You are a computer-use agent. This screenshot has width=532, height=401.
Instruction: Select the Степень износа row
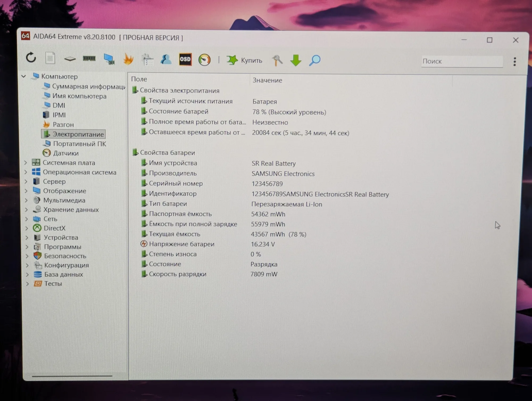pyautogui.click(x=201, y=254)
